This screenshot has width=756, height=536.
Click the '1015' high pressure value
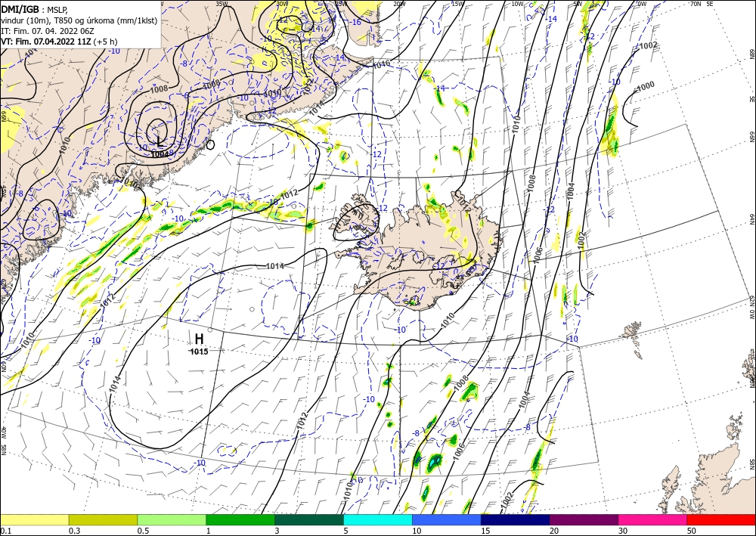coord(199,352)
